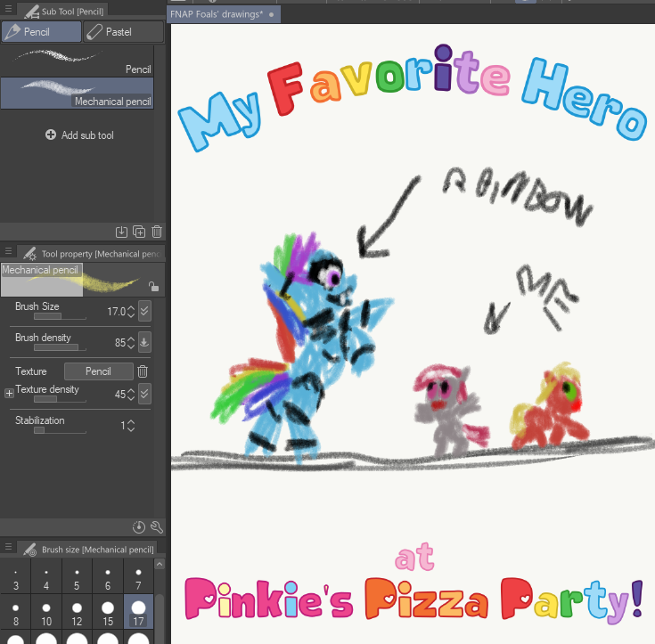The width and height of the screenshot is (655, 644).
Task: Reset tool properties to initial settings
Action: tap(139, 527)
